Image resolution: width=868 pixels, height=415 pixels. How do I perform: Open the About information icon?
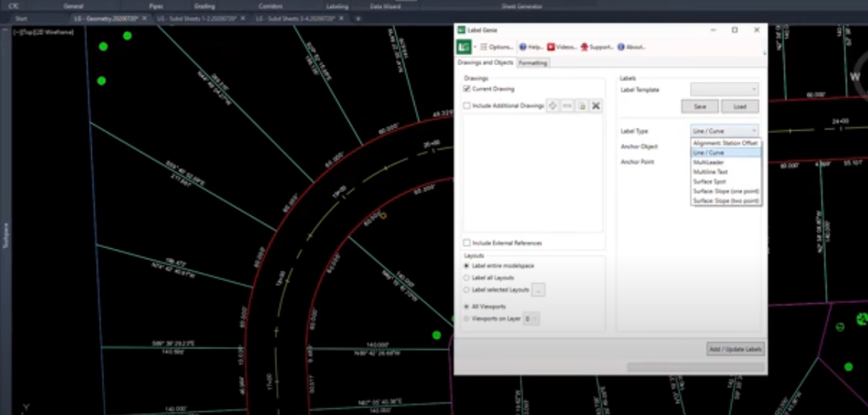631,47
